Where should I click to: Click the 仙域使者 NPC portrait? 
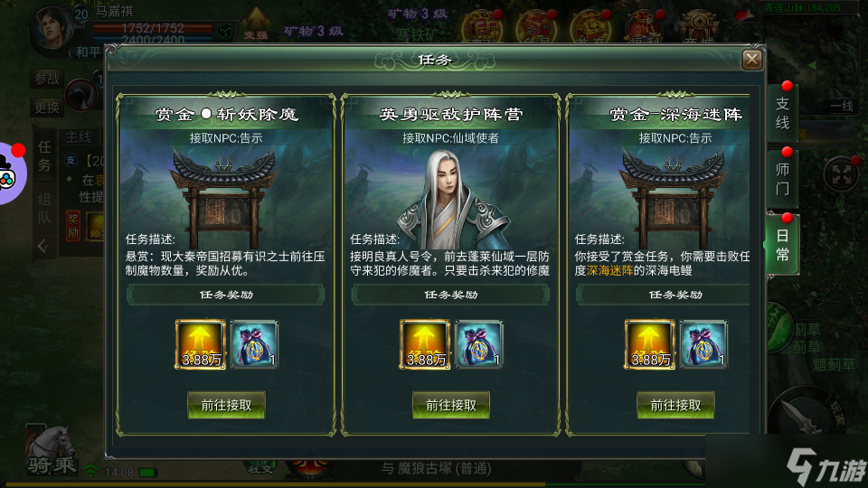coord(454,199)
